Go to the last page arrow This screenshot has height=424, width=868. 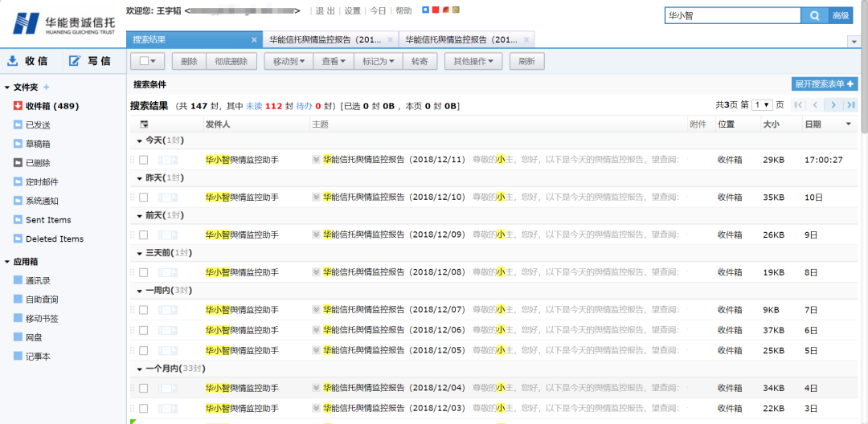tap(850, 105)
